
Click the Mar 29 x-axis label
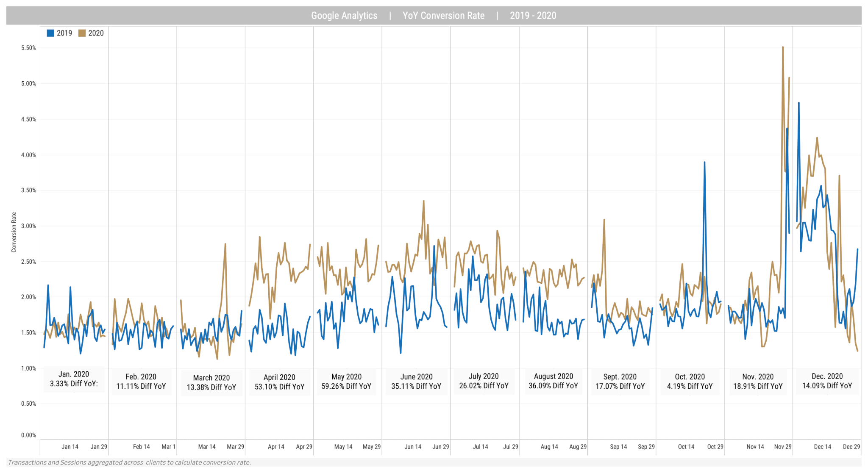pyautogui.click(x=236, y=447)
